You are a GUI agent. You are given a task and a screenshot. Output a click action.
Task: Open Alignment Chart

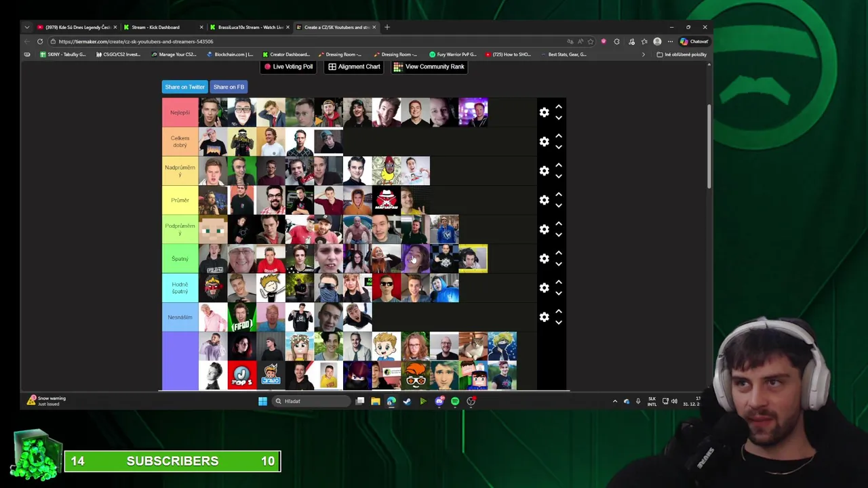click(x=354, y=66)
